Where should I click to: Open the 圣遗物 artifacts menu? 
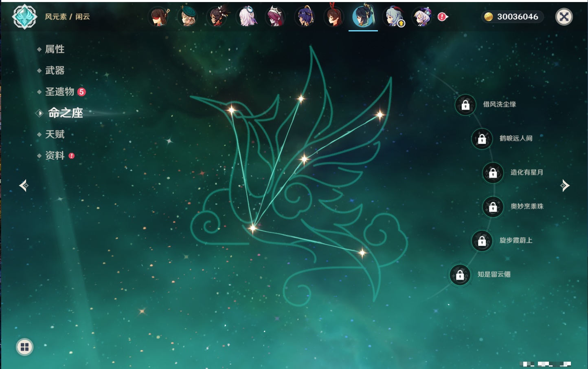59,92
